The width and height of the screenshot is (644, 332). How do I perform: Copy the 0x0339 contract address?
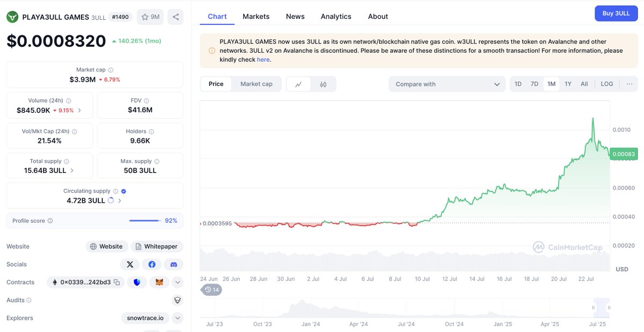[x=117, y=282]
